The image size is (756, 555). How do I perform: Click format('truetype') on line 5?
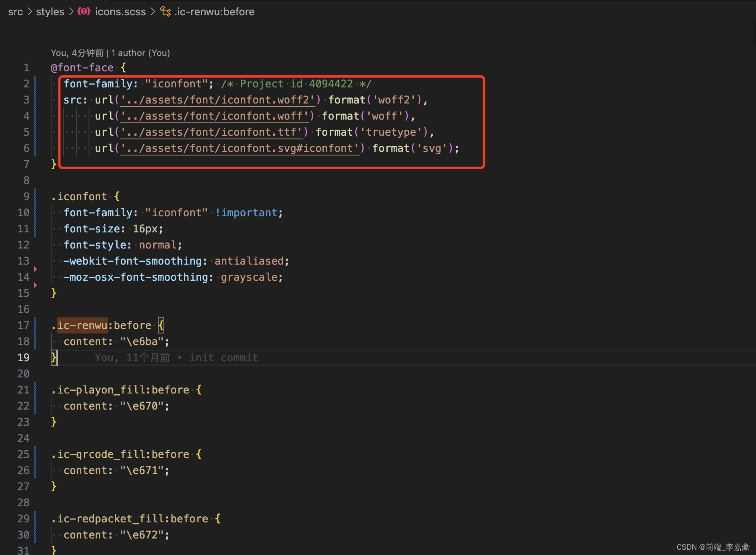tap(372, 132)
